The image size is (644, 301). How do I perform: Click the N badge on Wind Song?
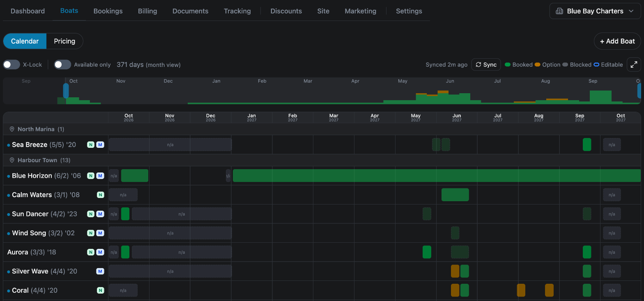(91, 233)
